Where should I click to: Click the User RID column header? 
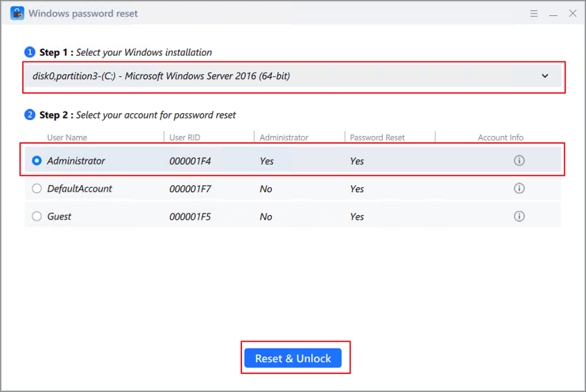click(186, 138)
